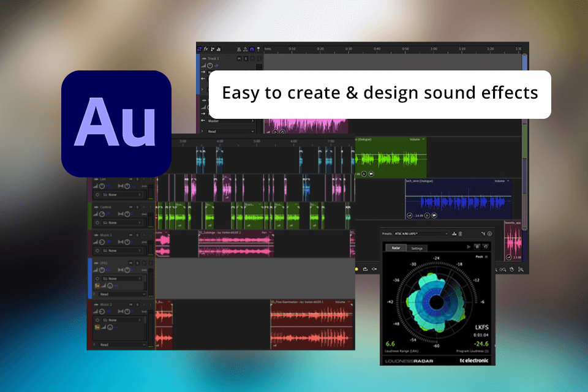Solo the Music 2 track

(x=137, y=304)
